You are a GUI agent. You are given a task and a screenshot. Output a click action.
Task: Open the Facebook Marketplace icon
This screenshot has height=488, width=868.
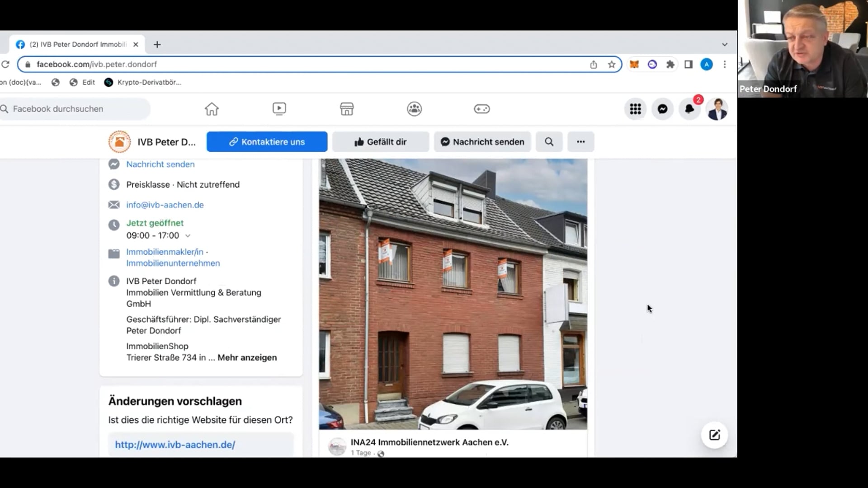pyautogui.click(x=347, y=109)
